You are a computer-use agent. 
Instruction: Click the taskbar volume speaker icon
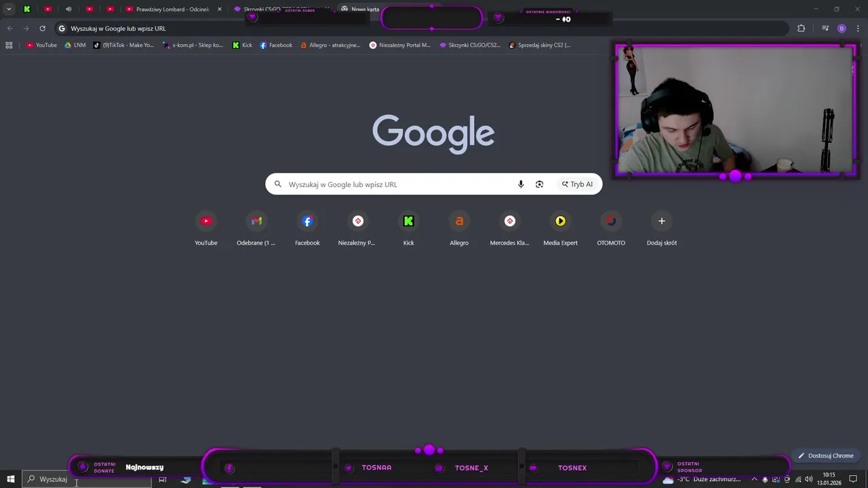tap(808, 479)
